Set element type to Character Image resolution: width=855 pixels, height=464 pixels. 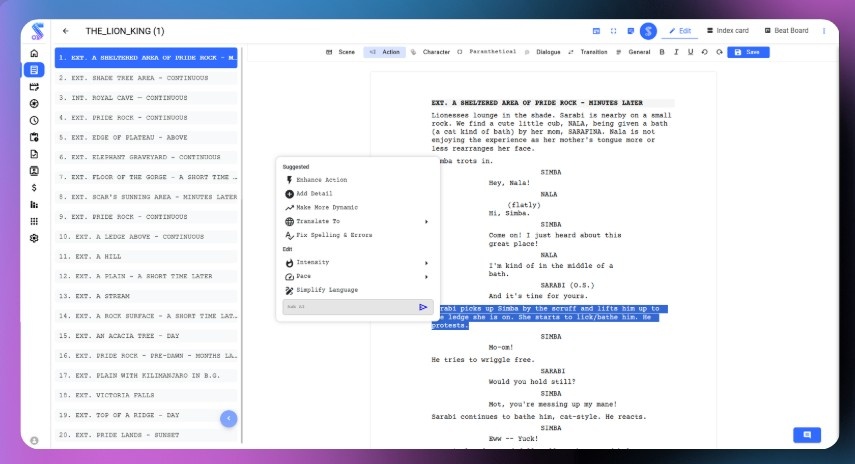pos(430,52)
